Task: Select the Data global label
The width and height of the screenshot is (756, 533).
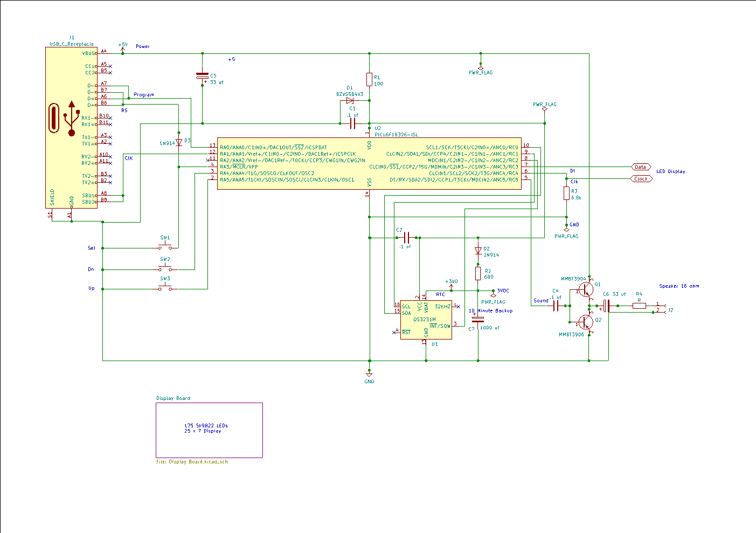Action: (x=641, y=167)
